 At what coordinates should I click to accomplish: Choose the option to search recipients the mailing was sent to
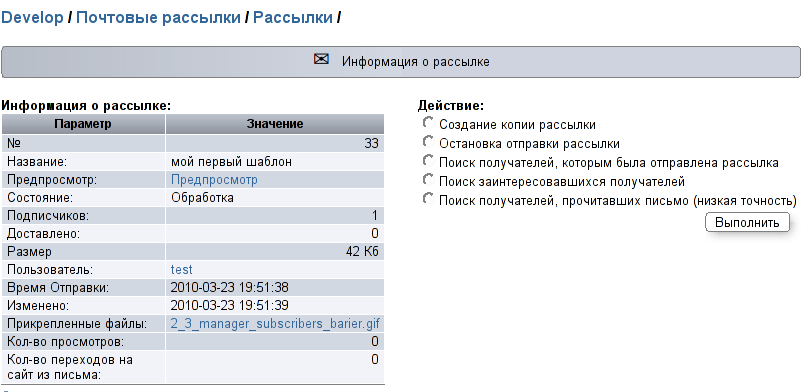(x=428, y=161)
